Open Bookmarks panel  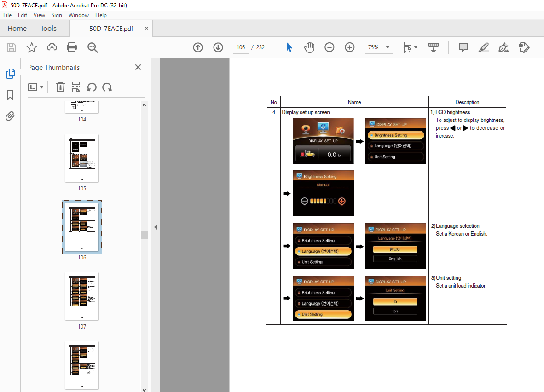(10, 95)
